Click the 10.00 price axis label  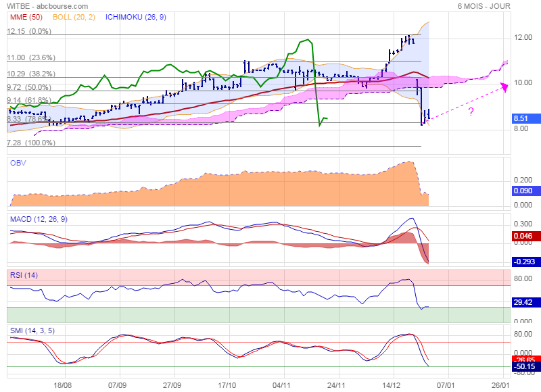(523, 82)
